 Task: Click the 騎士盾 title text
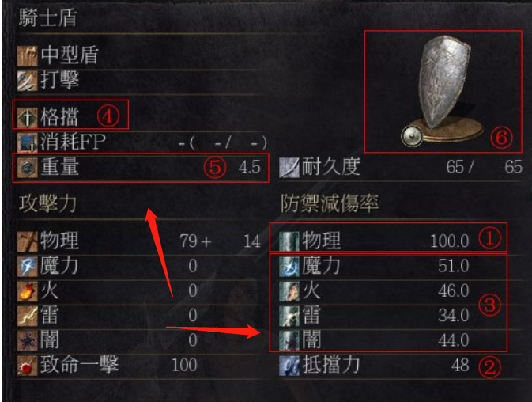click(48, 17)
